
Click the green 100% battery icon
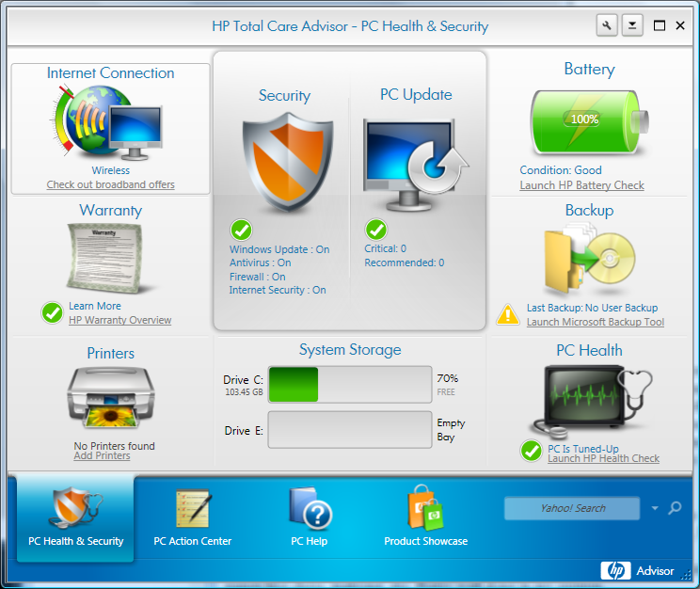(589, 122)
